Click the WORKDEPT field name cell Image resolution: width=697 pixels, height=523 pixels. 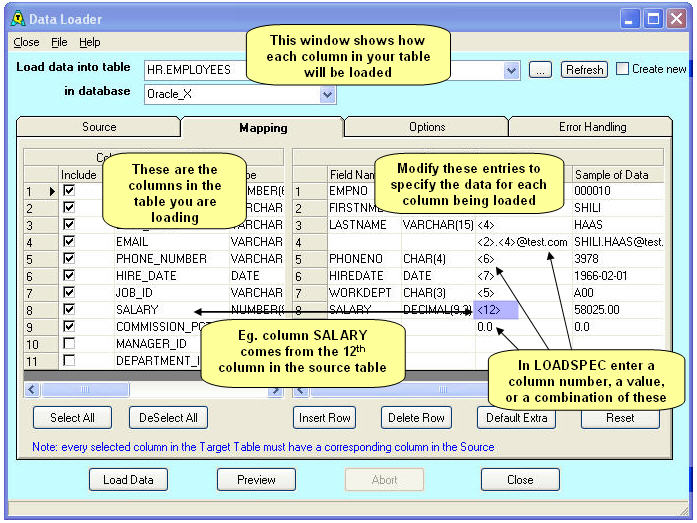click(x=364, y=293)
